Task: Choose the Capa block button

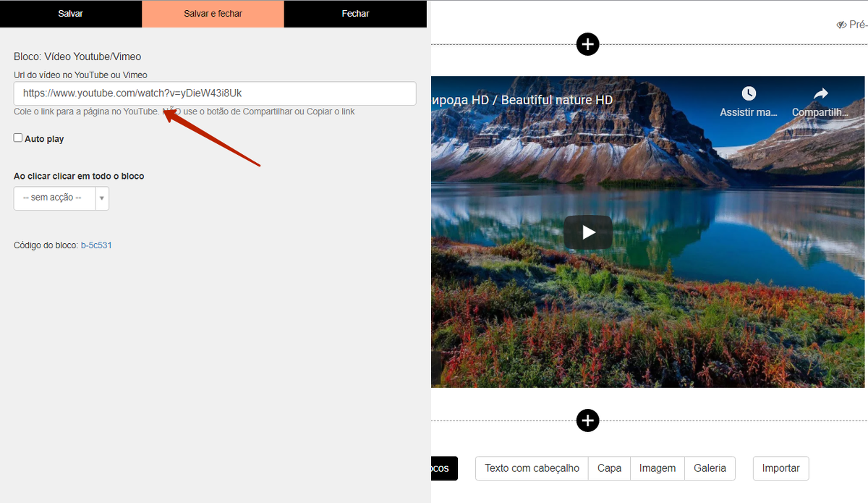Action: pos(609,468)
